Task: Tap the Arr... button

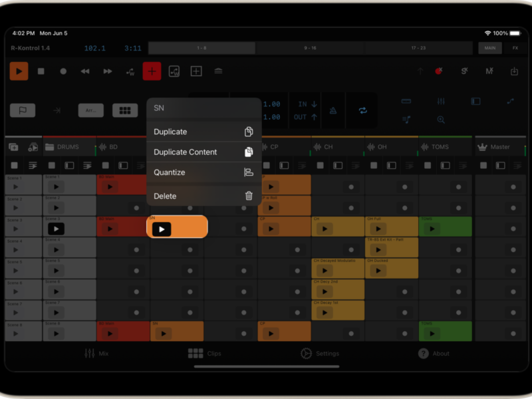Action: [x=91, y=110]
